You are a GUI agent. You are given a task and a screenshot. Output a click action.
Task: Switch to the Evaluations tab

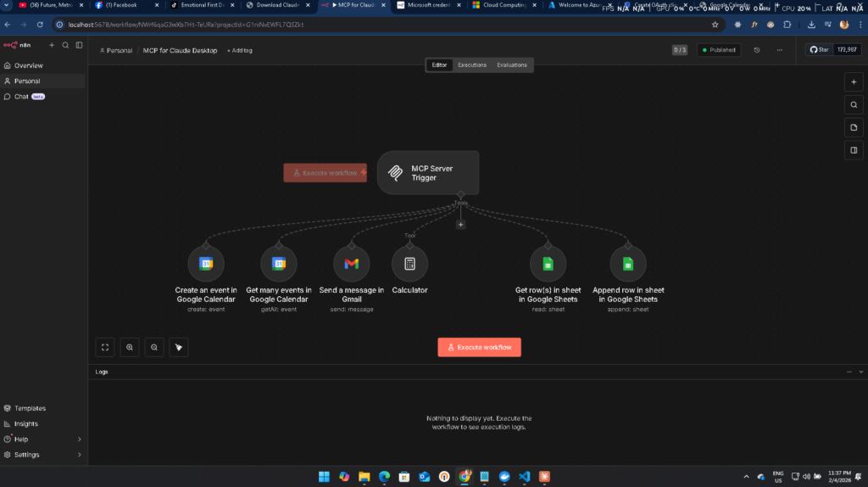click(x=511, y=64)
